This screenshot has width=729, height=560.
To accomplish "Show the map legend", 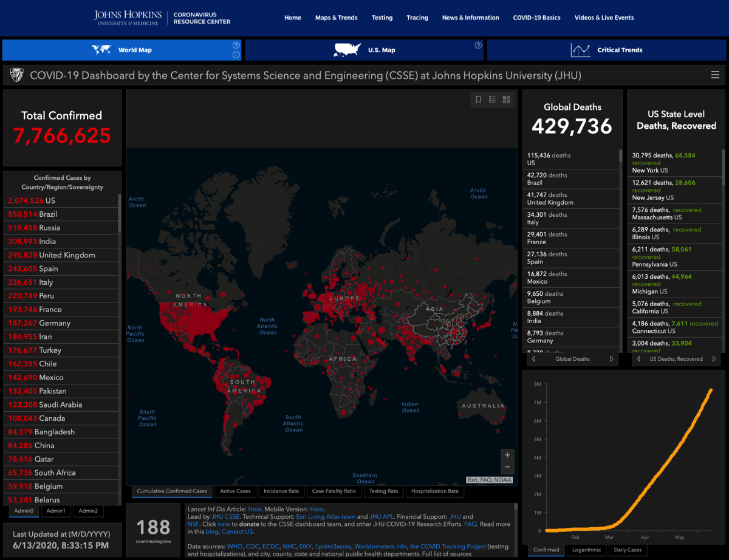I will [x=493, y=100].
